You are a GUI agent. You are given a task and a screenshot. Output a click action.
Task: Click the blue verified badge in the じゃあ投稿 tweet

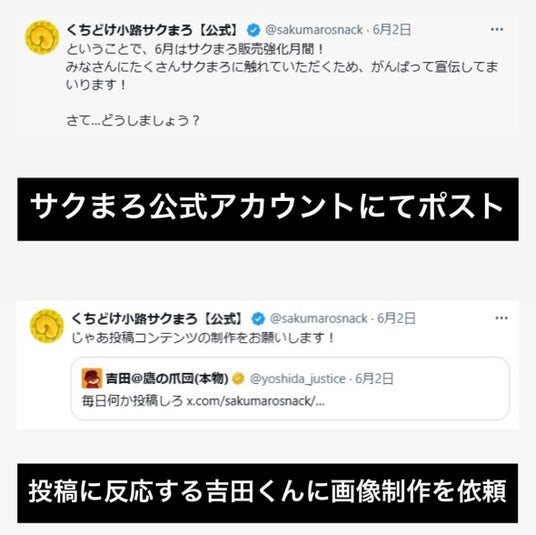258,319
